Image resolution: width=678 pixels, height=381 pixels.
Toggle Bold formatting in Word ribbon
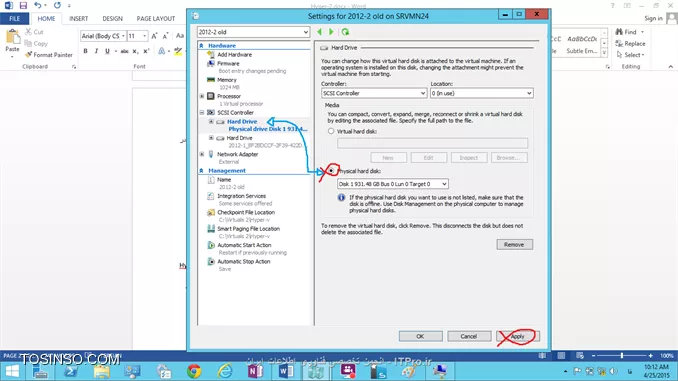(85, 51)
